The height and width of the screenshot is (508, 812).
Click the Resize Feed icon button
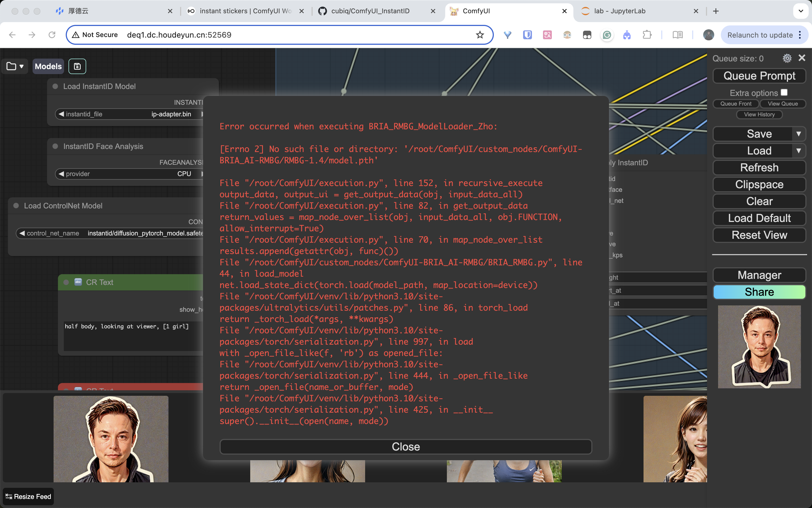tap(28, 496)
